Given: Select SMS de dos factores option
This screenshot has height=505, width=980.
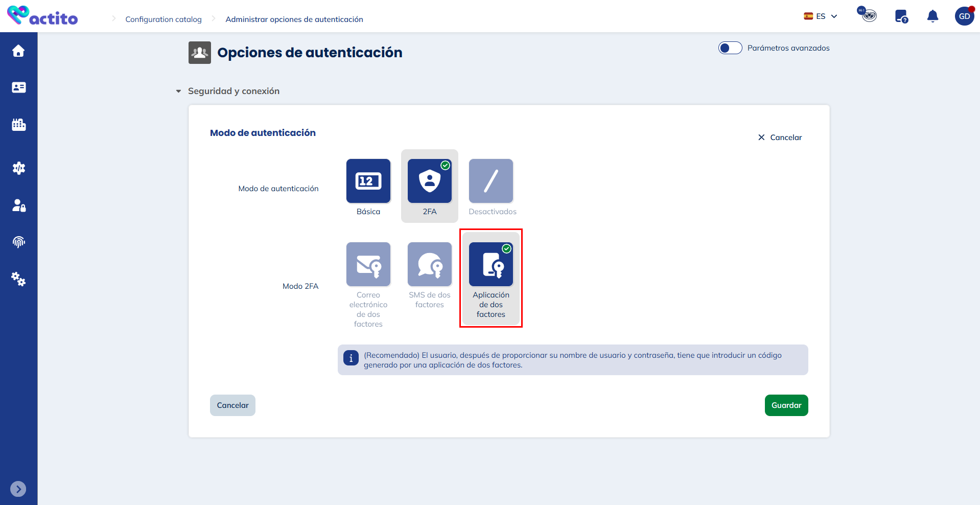Looking at the screenshot, I should 429,264.
